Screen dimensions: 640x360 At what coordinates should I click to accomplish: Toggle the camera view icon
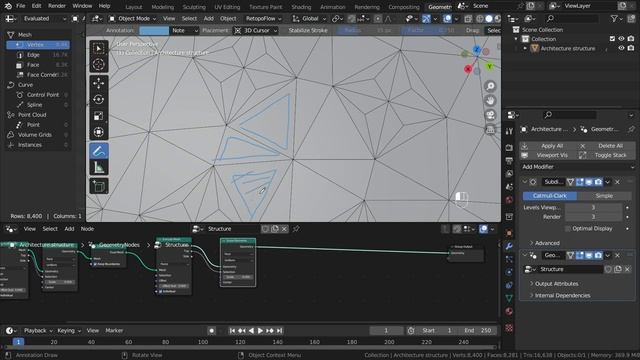click(x=490, y=116)
